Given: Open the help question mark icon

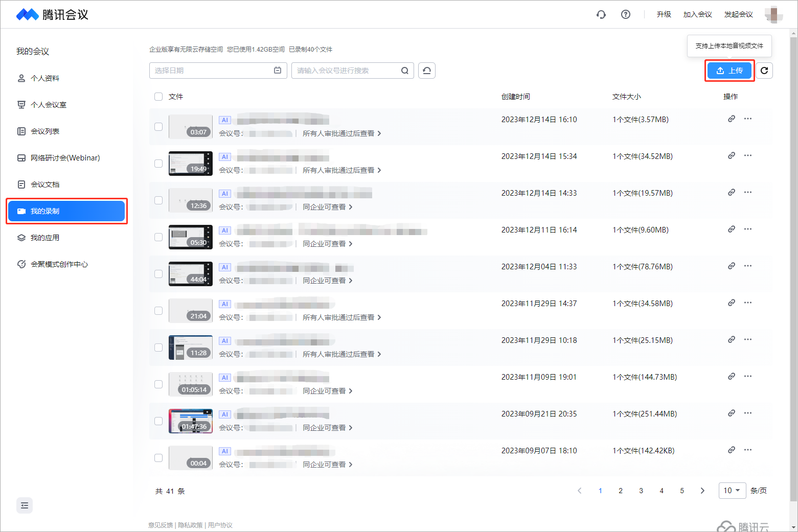Looking at the screenshot, I should (625, 14).
